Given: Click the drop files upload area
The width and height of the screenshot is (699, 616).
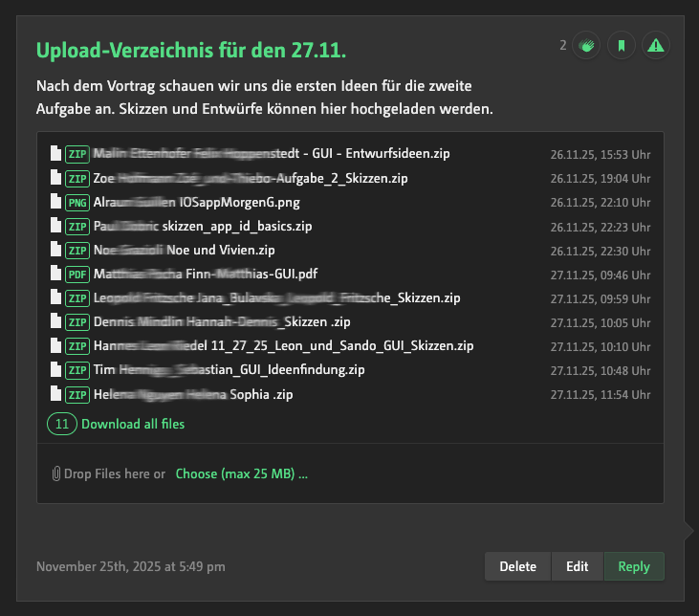Looking at the screenshot, I should coord(350,473).
